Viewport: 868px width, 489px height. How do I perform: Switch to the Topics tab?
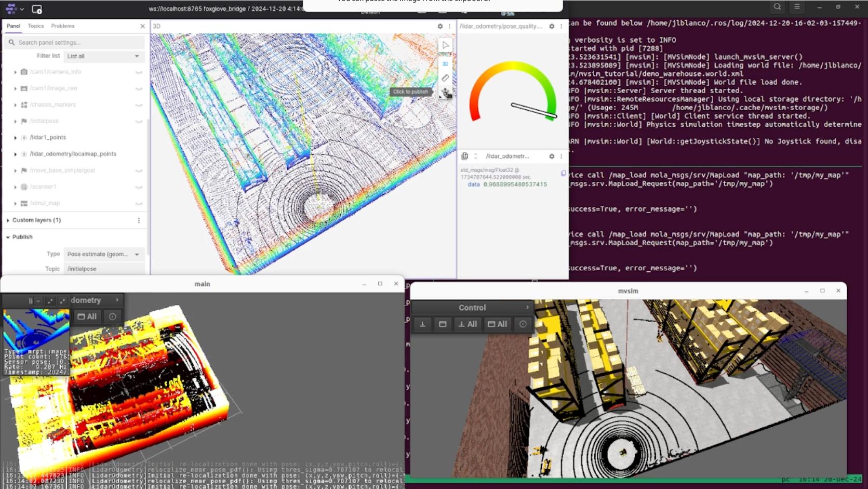tap(36, 26)
